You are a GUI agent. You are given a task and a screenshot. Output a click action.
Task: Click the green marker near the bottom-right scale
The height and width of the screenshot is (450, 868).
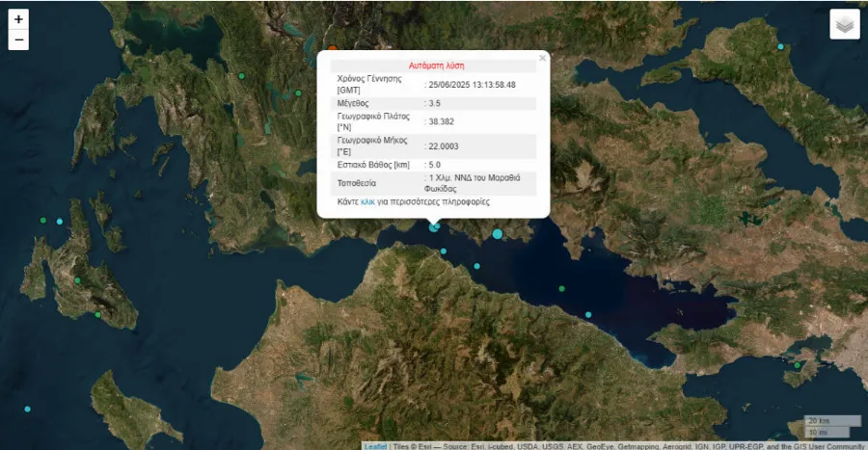click(797, 365)
